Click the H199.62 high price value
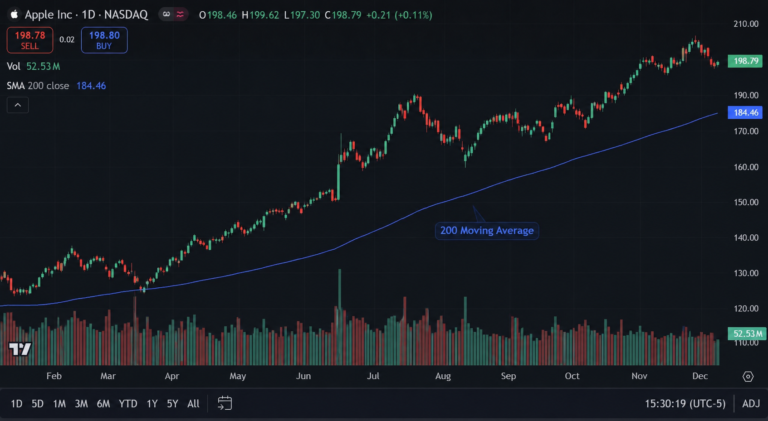This screenshot has width=768, height=421. (260, 15)
